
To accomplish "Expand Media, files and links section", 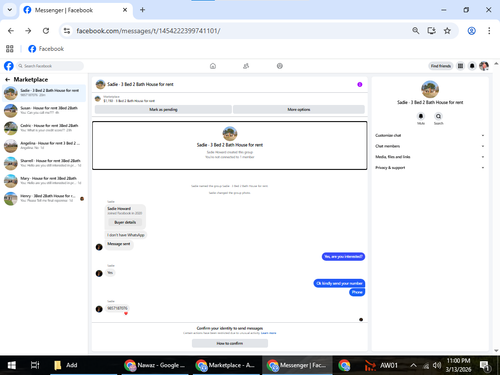I will coord(429,157).
